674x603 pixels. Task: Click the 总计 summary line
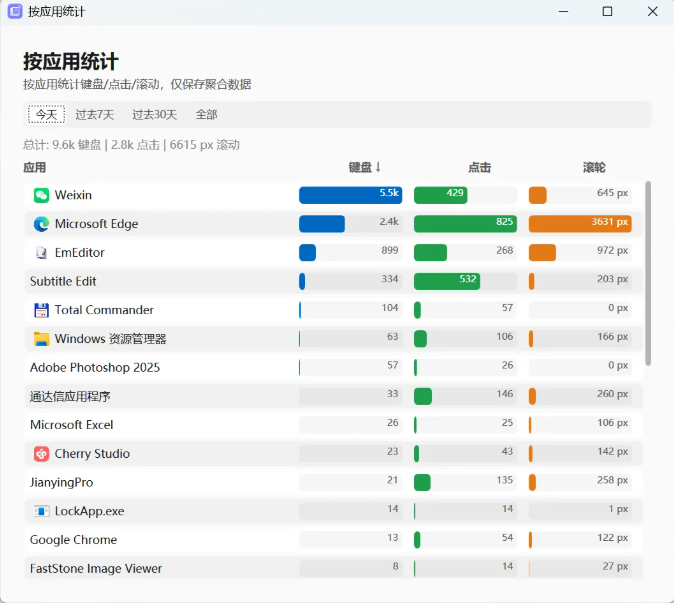131,145
